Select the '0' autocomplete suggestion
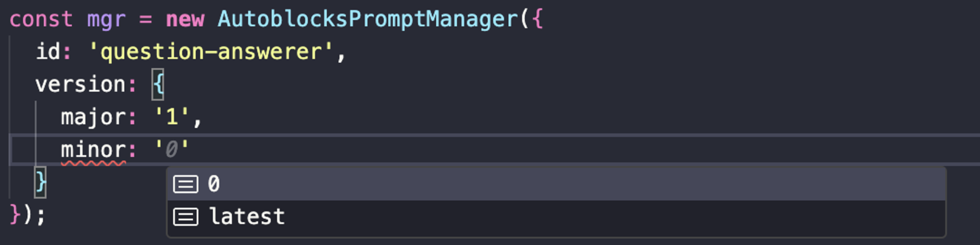This screenshot has height=245, width=980. (214, 184)
